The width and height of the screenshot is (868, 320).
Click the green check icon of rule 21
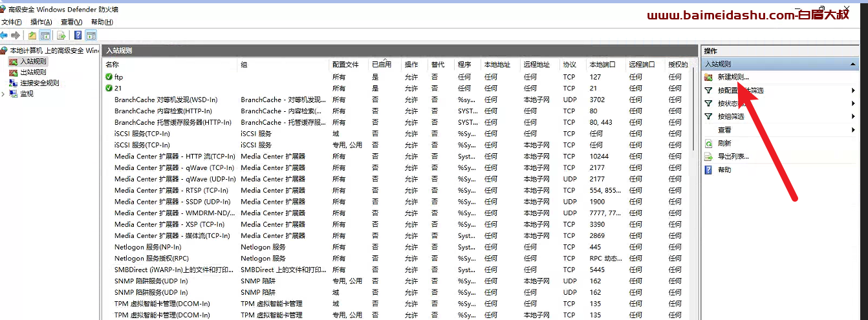coord(109,88)
